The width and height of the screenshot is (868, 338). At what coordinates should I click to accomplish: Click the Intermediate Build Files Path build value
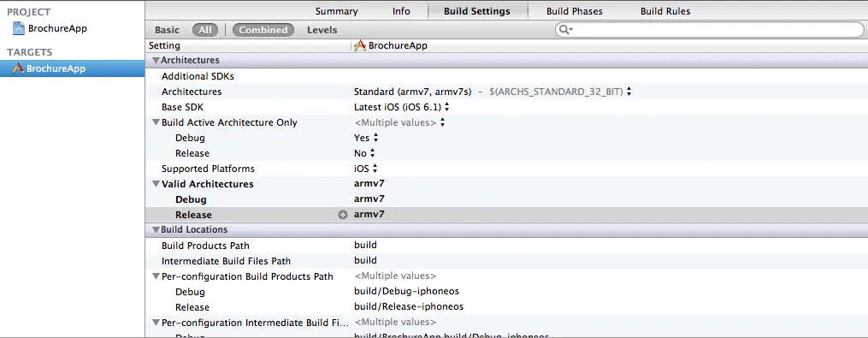click(365, 260)
